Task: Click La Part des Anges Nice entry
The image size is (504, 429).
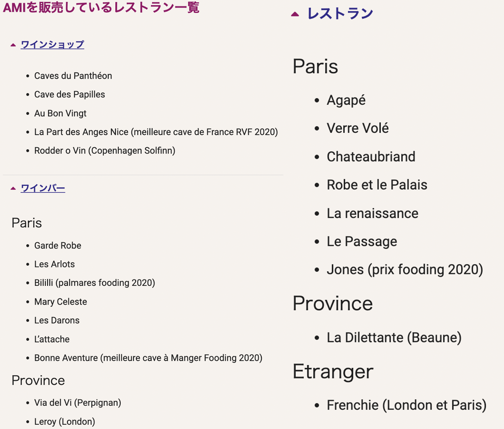Action: (156, 132)
